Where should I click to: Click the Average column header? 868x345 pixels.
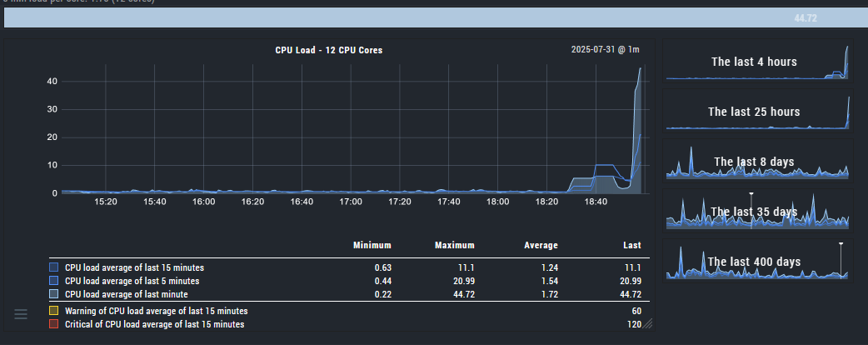point(541,245)
